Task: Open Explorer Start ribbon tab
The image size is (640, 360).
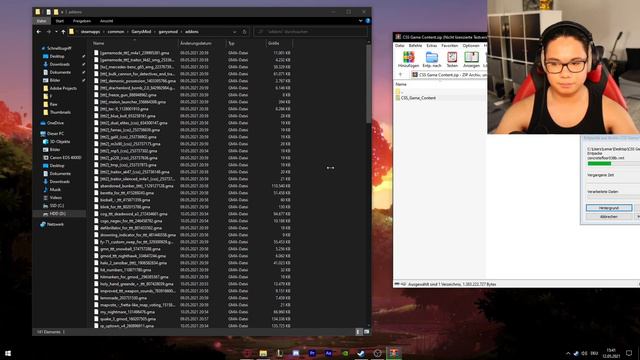Action: (60, 21)
